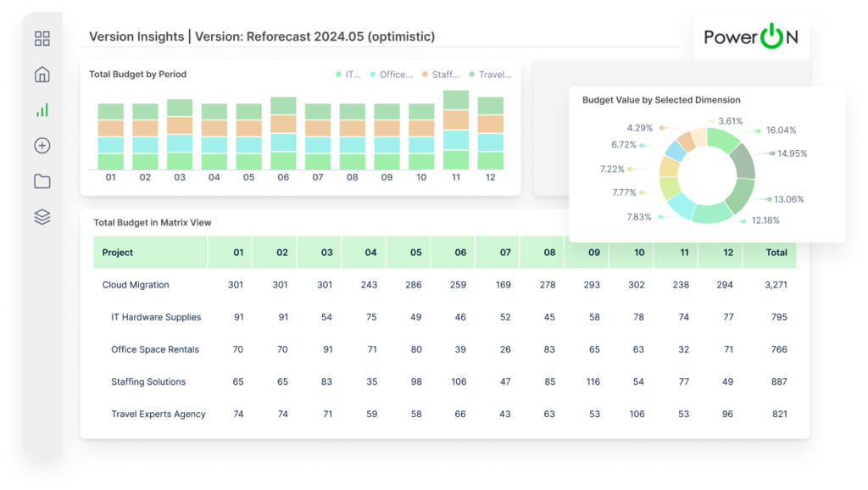Viewport: 868px width, 490px height.
Task: Open the dashboard grid view in the sidebar
Action: (x=42, y=38)
